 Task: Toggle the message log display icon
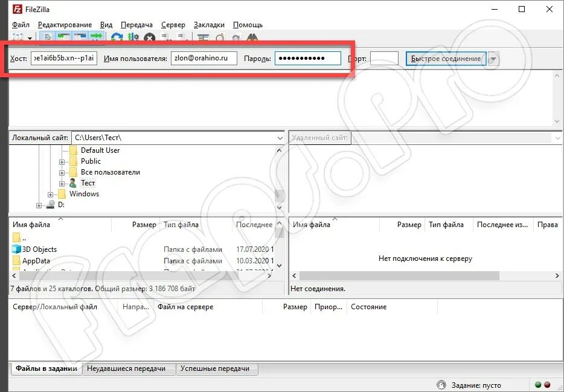pos(48,37)
